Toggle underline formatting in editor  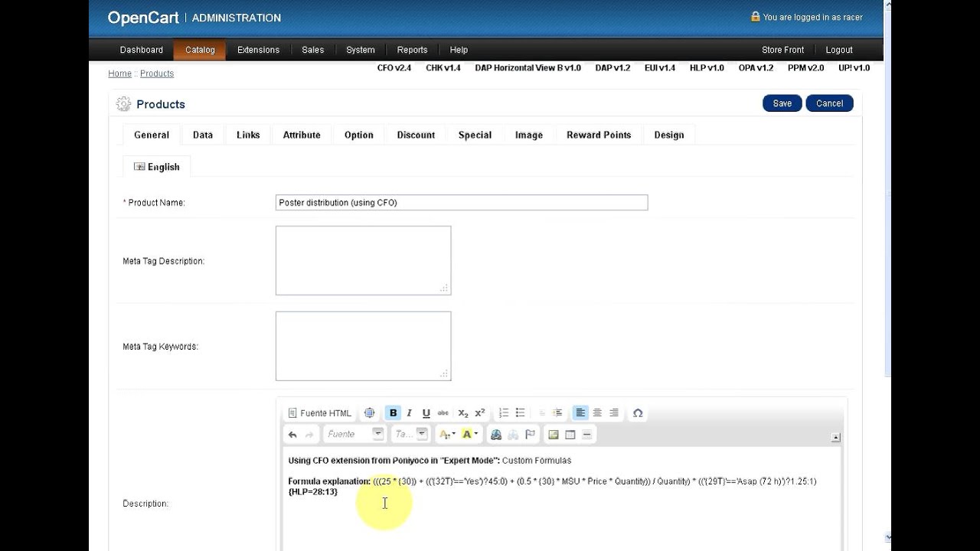426,413
